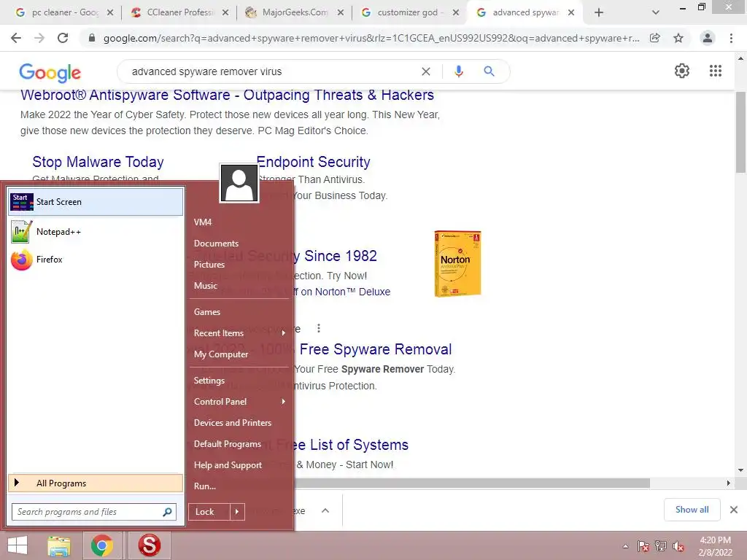The height and width of the screenshot is (560, 747).
Task: Open three-dot options next to search result
Action: pyautogui.click(x=319, y=328)
